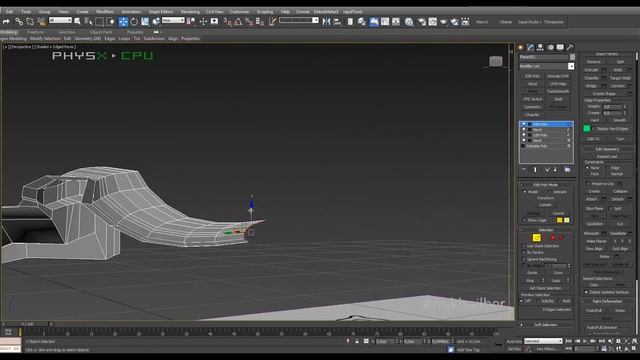The image size is (640, 360).
Task: Select the yellow Edge sub-object level icon
Action: (x=536, y=238)
